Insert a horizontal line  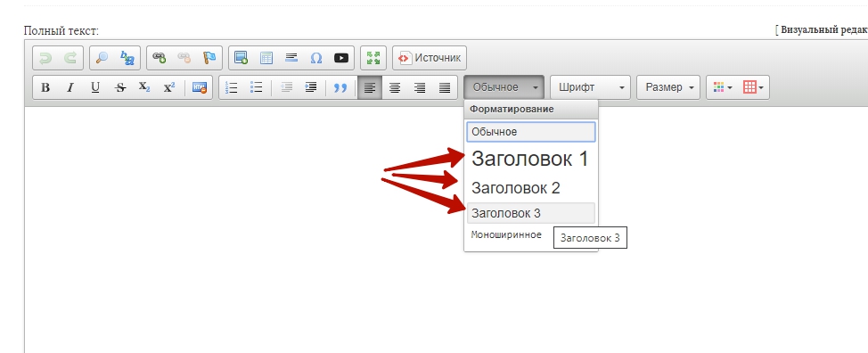coord(291,58)
